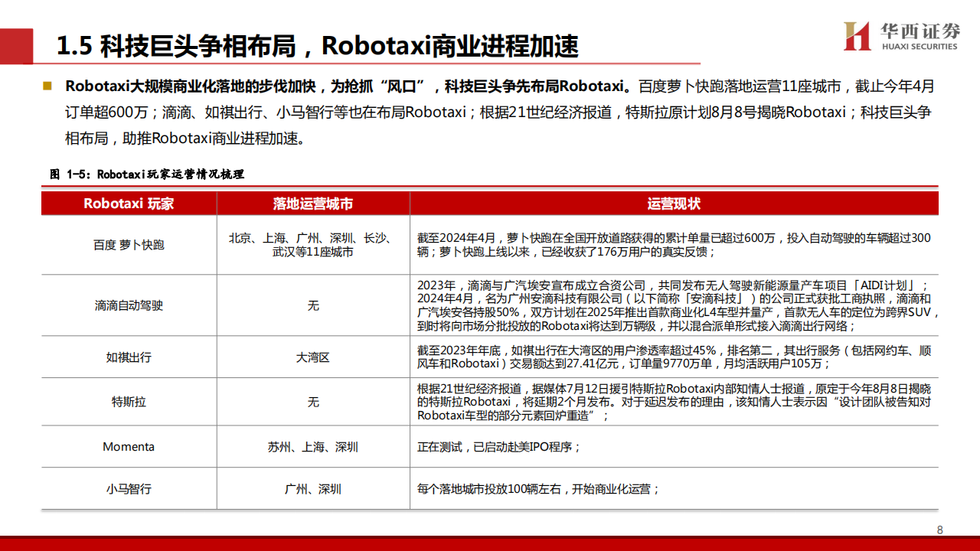
Task: Click the status text about 累计单量已超过600万
Action: 674,245
